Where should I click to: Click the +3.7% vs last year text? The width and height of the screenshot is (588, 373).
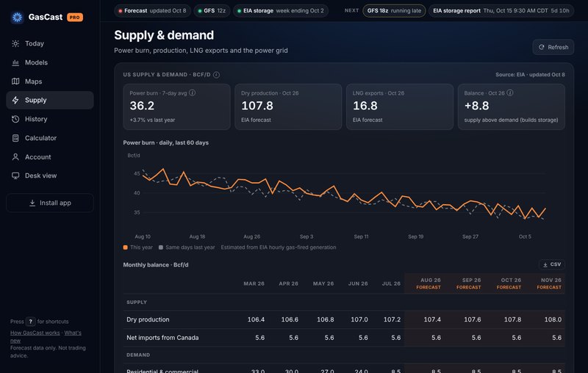152,120
